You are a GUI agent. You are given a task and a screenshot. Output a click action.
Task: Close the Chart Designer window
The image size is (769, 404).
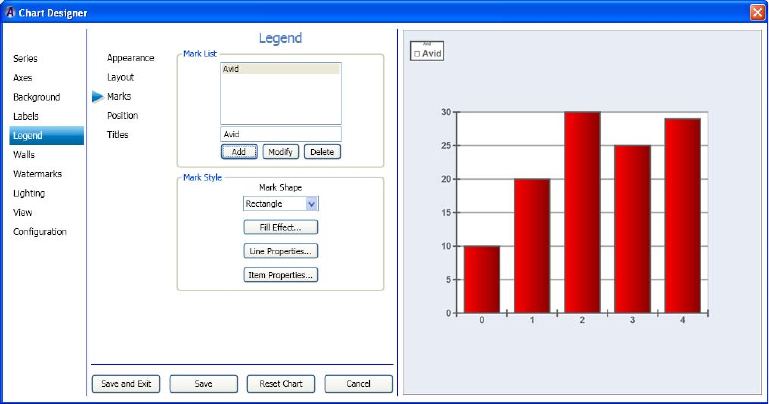[758, 12]
